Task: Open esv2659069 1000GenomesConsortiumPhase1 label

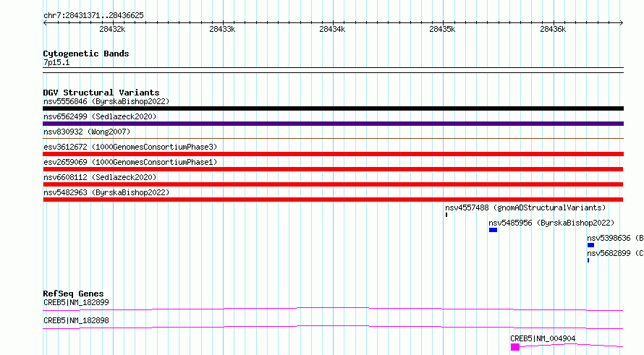Action: tap(130, 162)
